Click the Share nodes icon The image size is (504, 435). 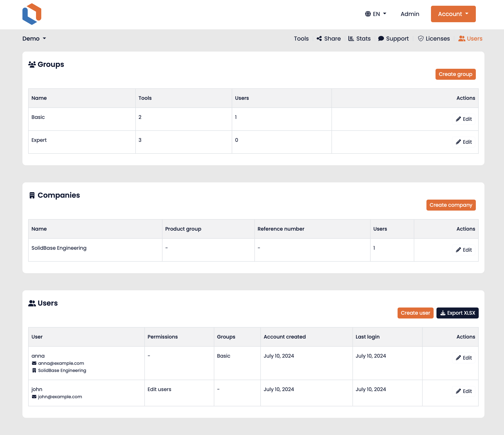coord(319,38)
